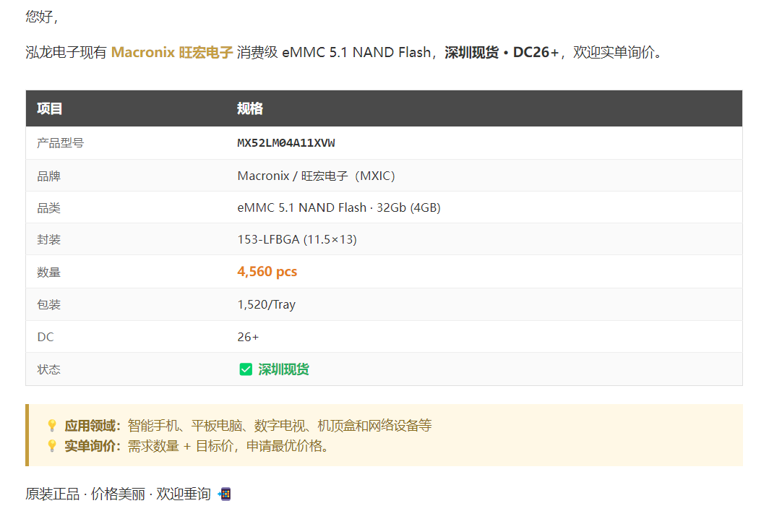Click the 项目 column header
769x532 pixels.
(x=50, y=108)
